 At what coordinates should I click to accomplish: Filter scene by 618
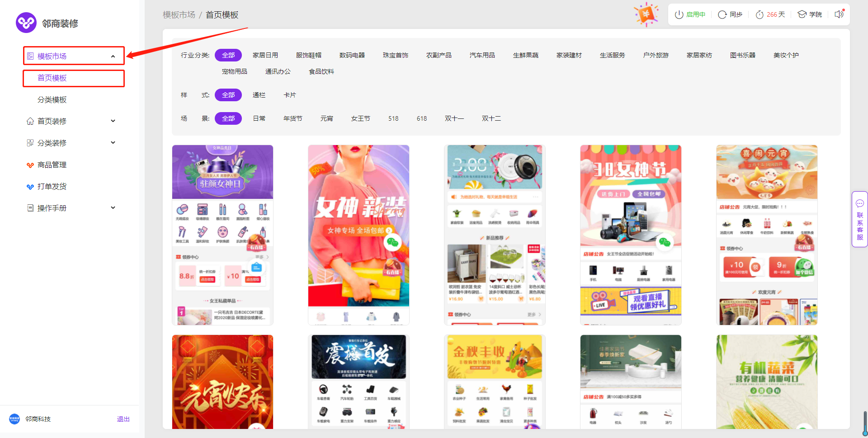(422, 118)
